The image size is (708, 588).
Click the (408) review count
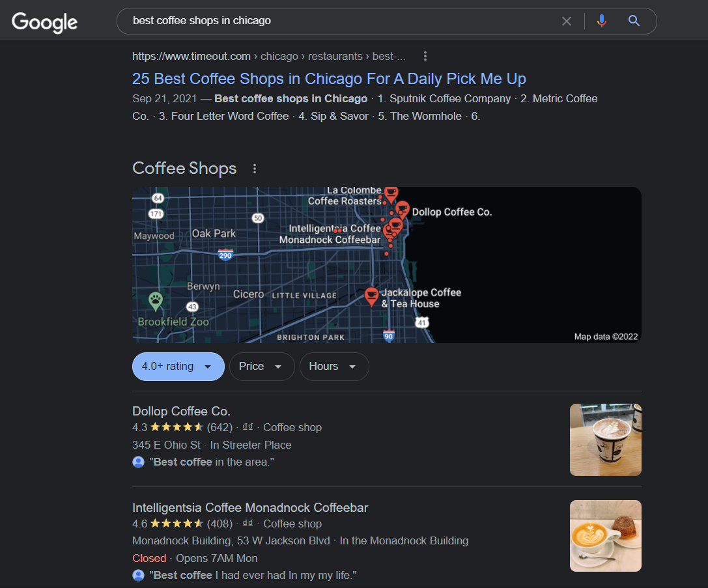point(219,524)
